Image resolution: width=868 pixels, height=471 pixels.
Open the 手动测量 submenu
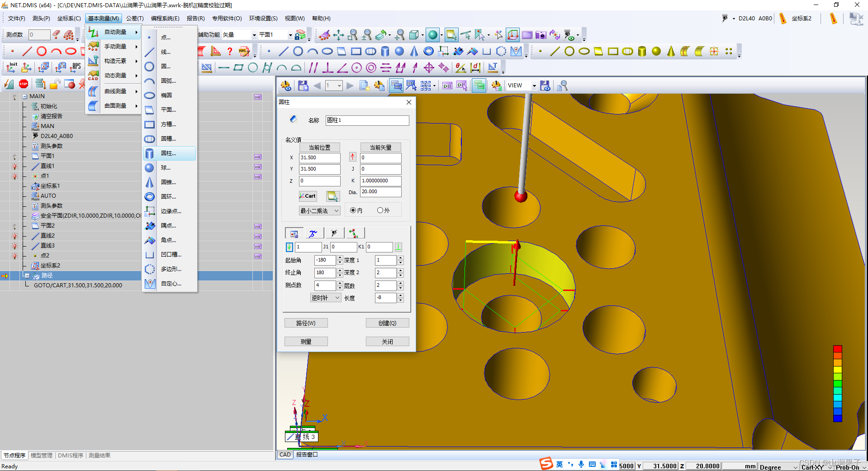coord(114,47)
